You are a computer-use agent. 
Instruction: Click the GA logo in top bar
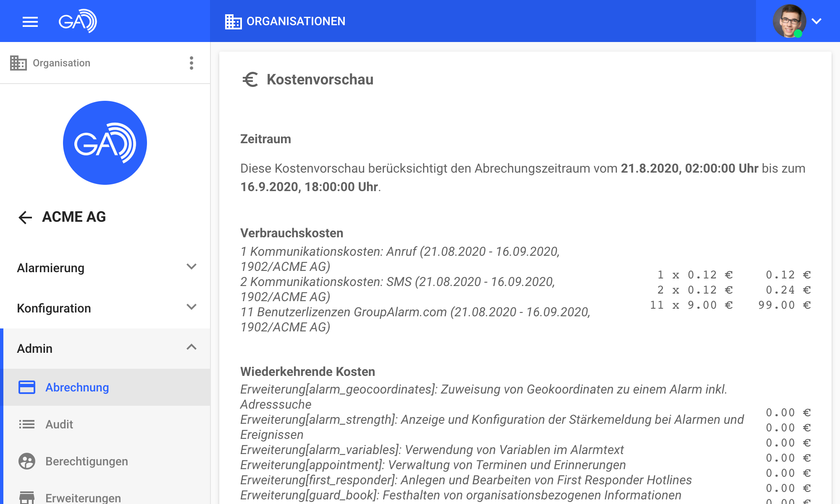[78, 21]
